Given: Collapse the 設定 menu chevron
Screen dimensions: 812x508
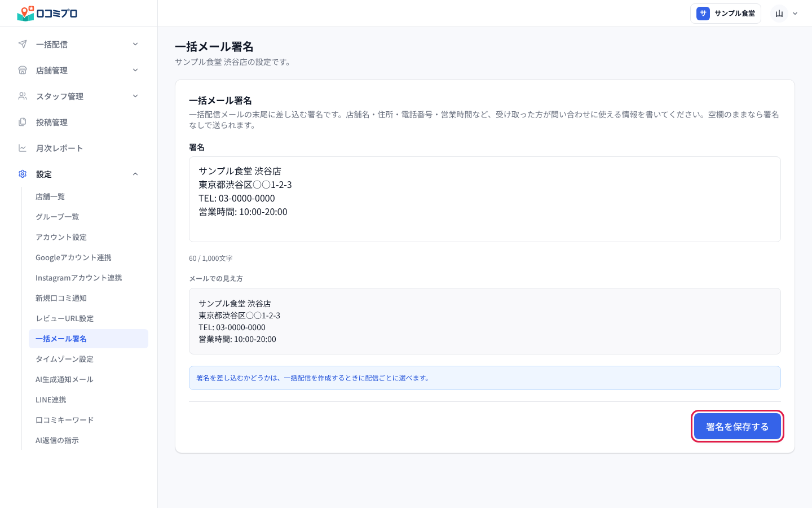Looking at the screenshot, I should tap(135, 174).
